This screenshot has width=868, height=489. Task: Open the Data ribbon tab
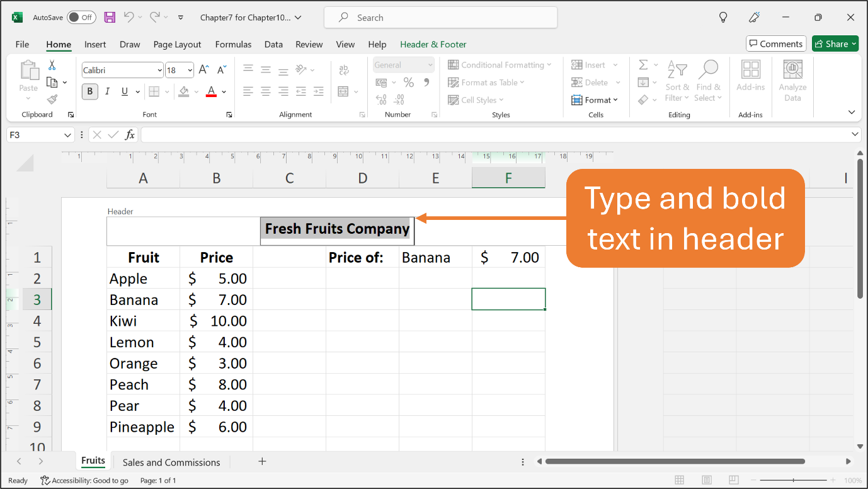[273, 44]
